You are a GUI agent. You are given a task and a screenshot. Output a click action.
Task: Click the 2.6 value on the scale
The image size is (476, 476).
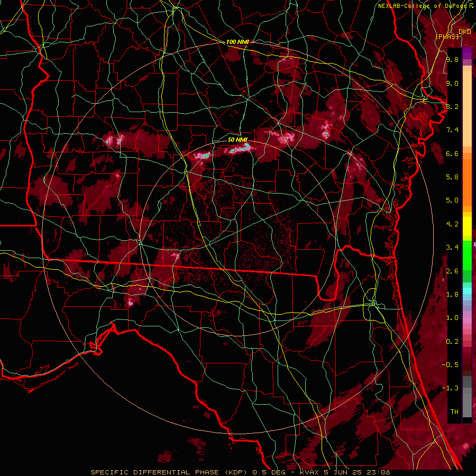[x=452, y=271]
